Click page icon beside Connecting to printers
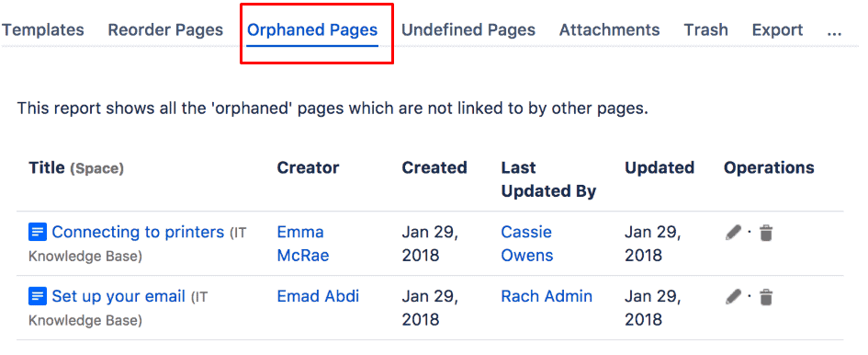The width and height of the screenshot is (868, 355). click(37, 232)
